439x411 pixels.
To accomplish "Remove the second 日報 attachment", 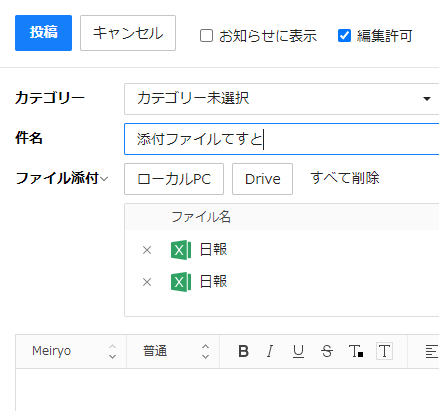I will point(147,282).
